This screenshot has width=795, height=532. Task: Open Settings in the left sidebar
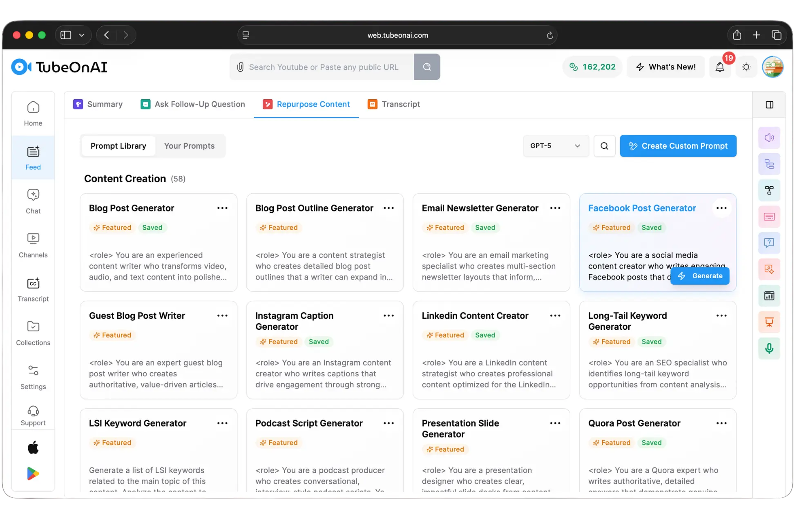tap(33, 377)
